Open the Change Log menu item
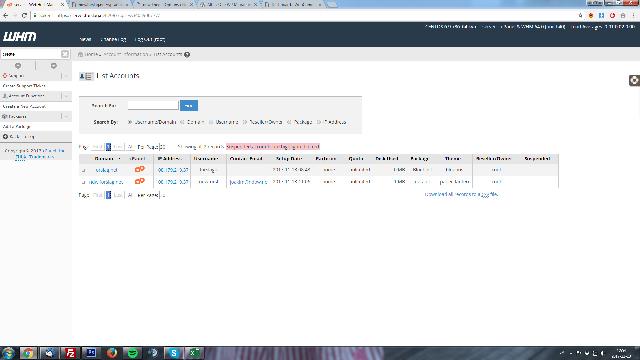The width and height of the screenshot is (640, 360). [x=113, y=40]
